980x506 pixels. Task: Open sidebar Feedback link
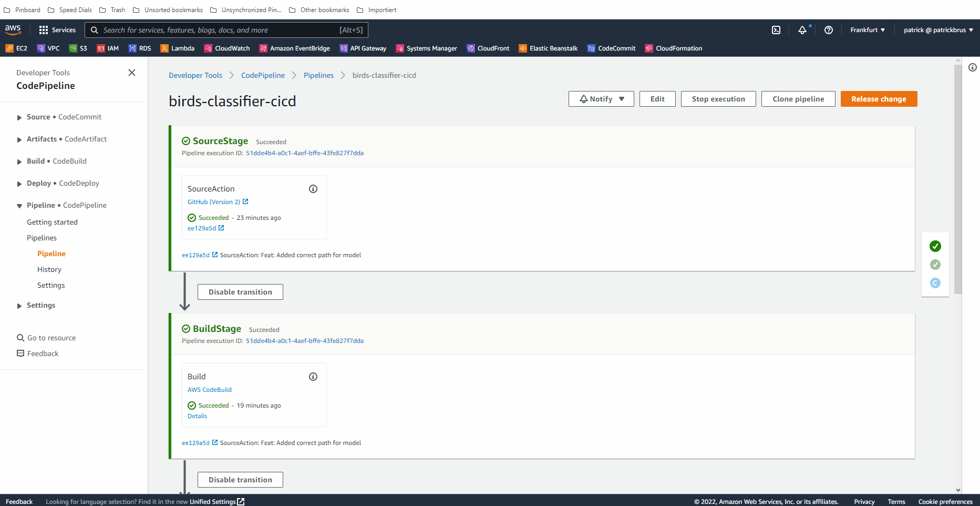38,353
